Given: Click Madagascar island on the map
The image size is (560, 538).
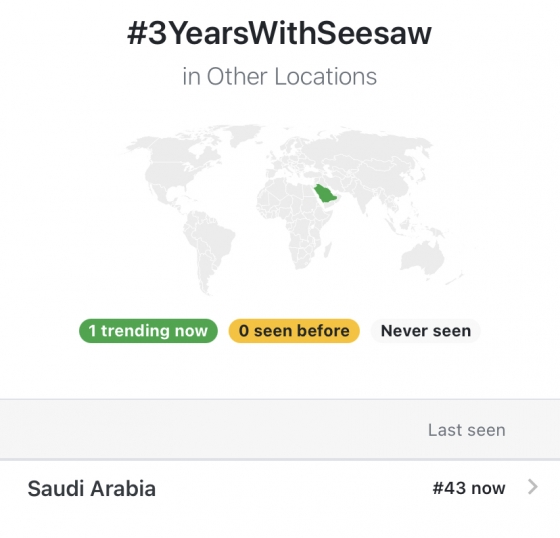Looking at the screenshot, I should [328, 250].
